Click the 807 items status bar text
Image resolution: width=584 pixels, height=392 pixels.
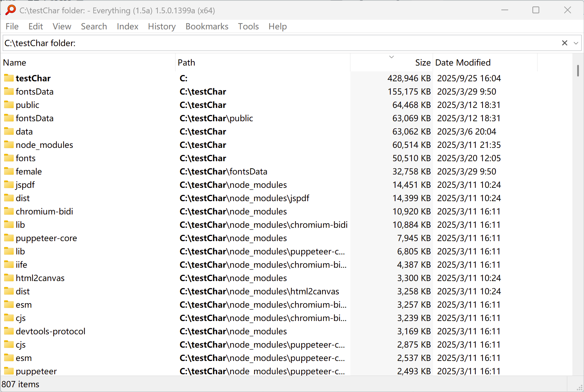coord(20,384)
